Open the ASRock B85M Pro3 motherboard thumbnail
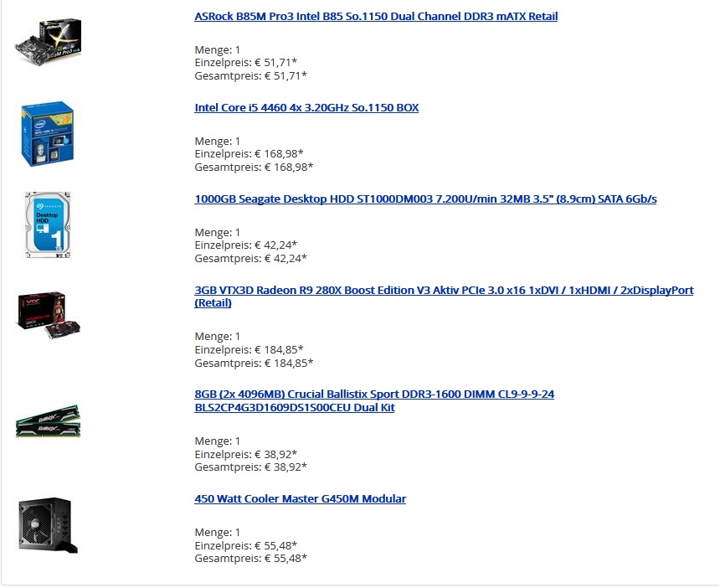720x588 pixels. click(x=49, y=42)
